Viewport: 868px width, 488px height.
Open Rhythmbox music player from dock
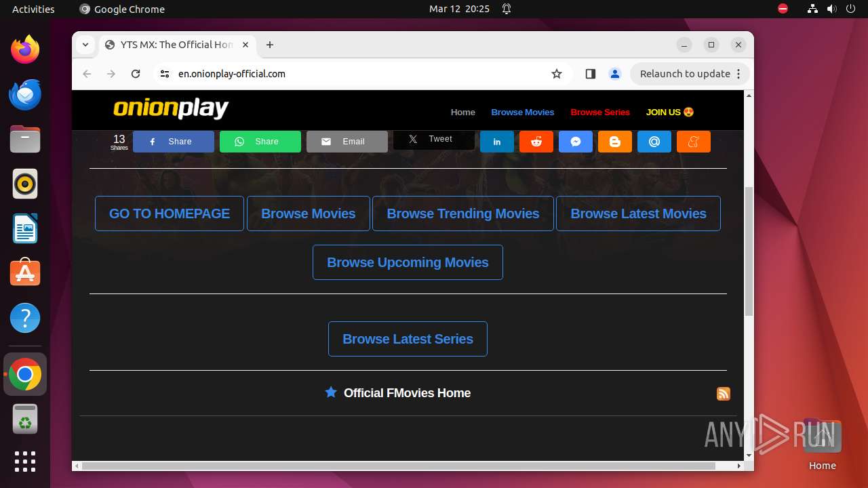click(x=25, y=184)
